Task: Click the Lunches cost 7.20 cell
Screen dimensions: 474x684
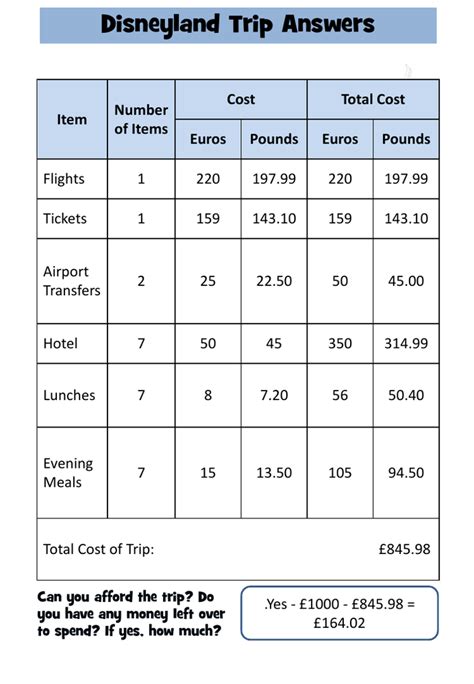Action: [274, 395]
